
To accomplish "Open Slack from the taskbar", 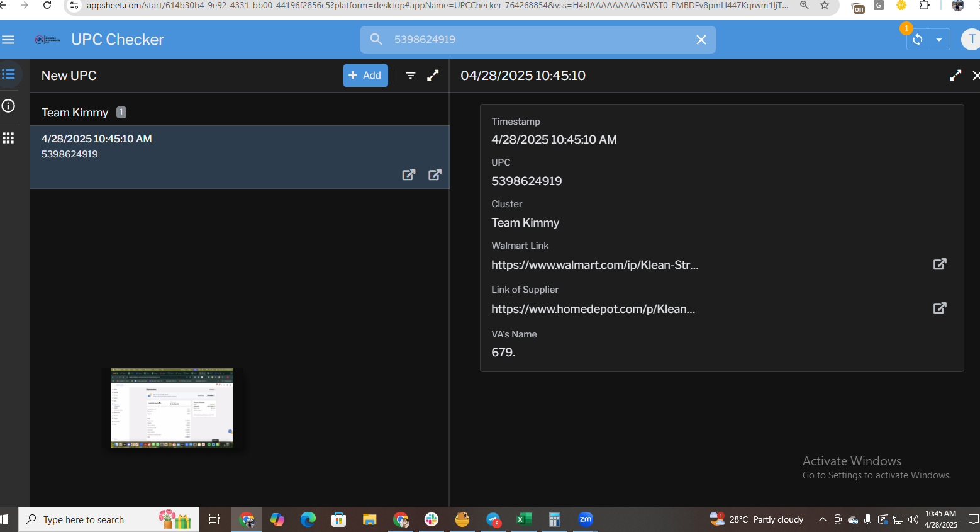I will coord(432,519).
